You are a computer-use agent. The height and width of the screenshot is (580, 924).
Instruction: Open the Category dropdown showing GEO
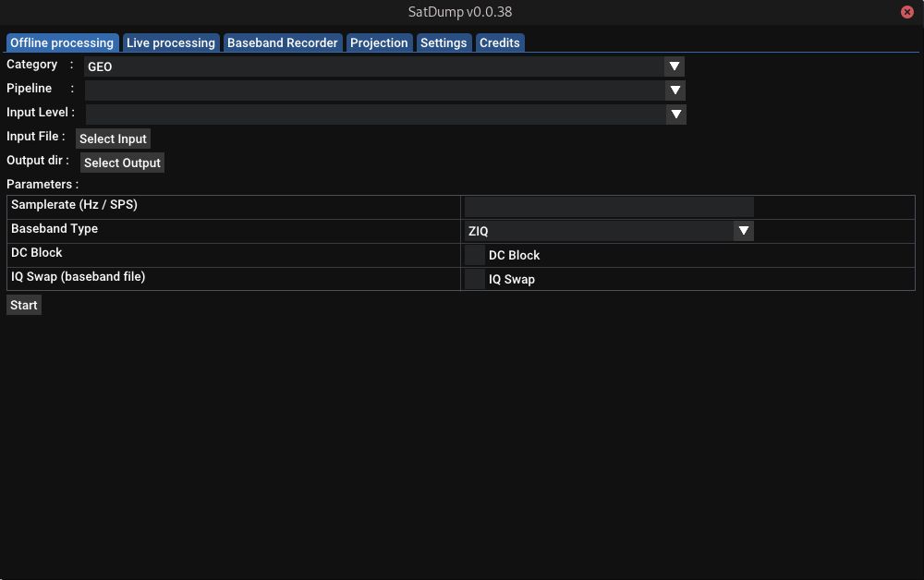click(379, 66)
